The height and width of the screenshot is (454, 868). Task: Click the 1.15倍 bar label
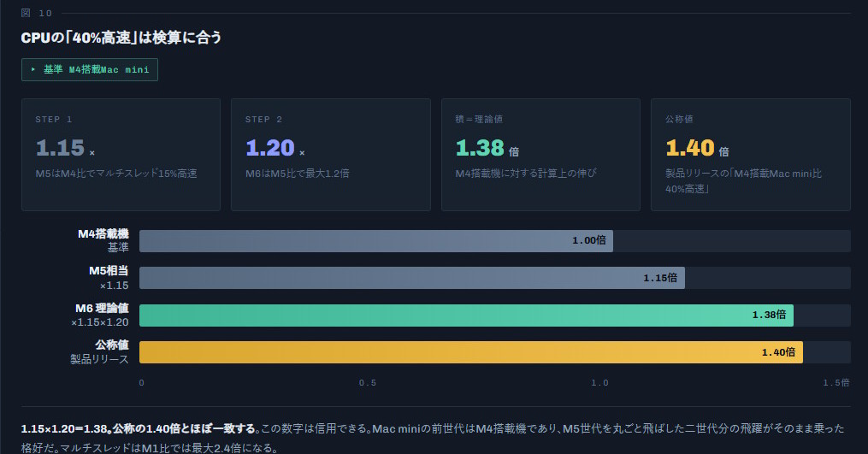(660, 278)
